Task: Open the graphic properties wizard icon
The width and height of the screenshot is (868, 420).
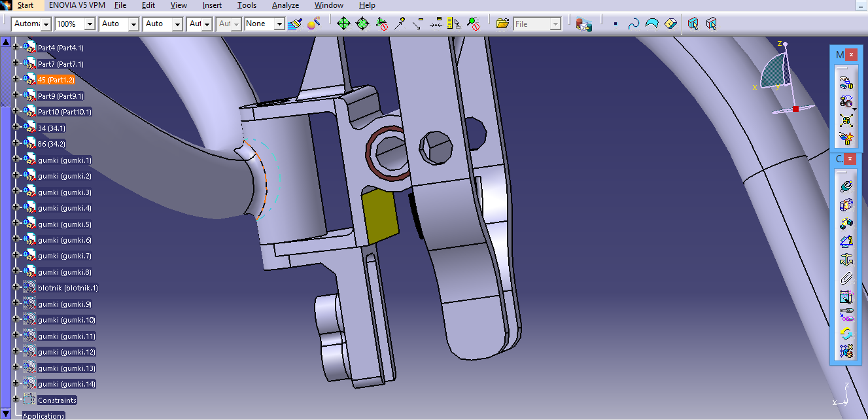Action: tap(314, 24)
